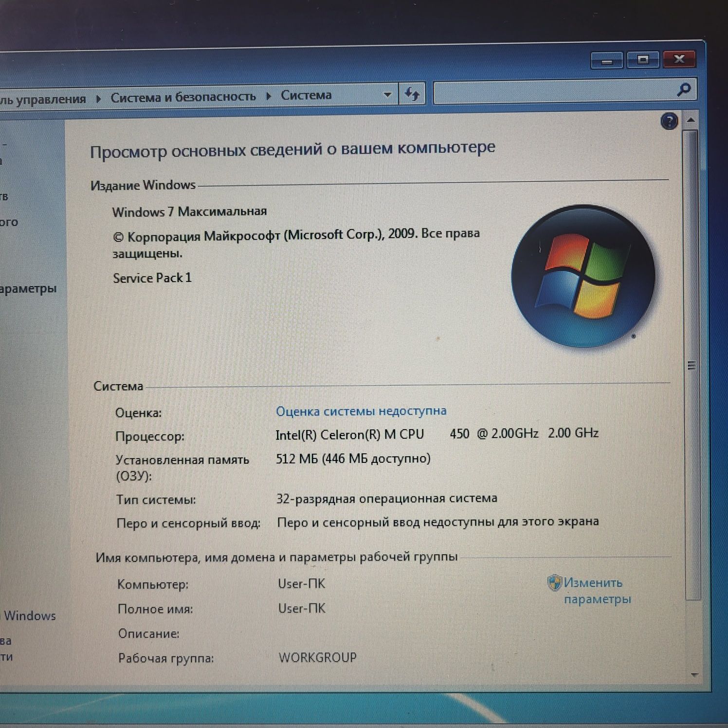Click the search magnifier icon
Image resolution: width=728 pixels, height=728 pixels.
pyautogui.click(x=684, y=90)
